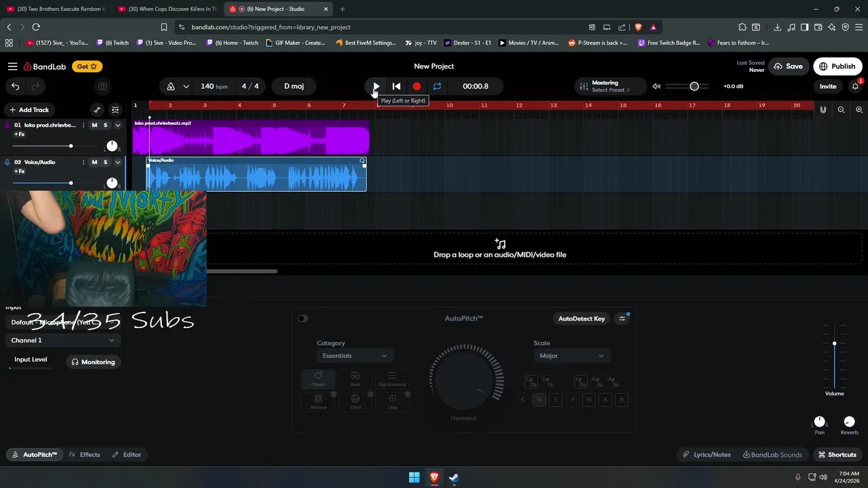Enable the AutoPitch power toggle
The height and width of the screenshot is (488, 868).
302,319
